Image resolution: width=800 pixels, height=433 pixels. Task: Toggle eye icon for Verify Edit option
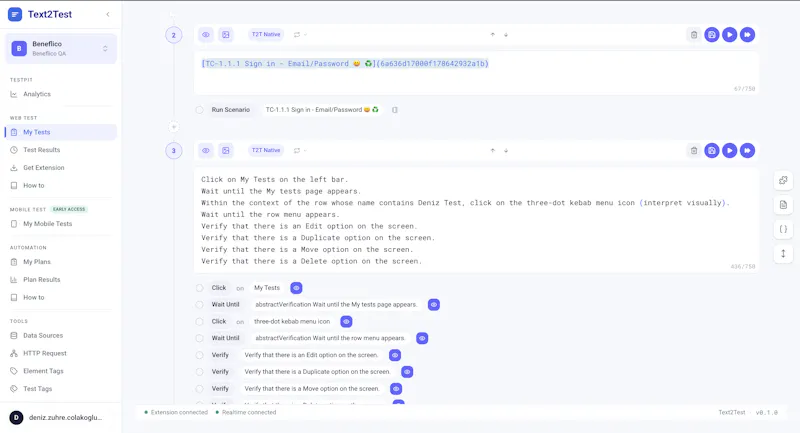tap(395, 355)
